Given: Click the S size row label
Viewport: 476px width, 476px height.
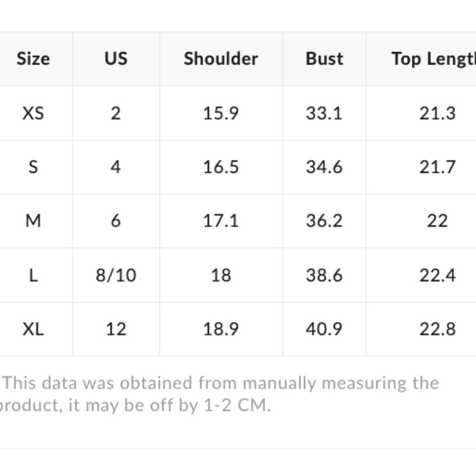Looking at the screenshot, I should [33, 167].
